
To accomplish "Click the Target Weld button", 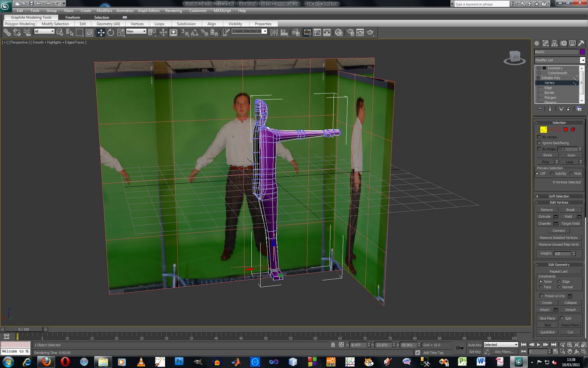I will coord(570,223).
